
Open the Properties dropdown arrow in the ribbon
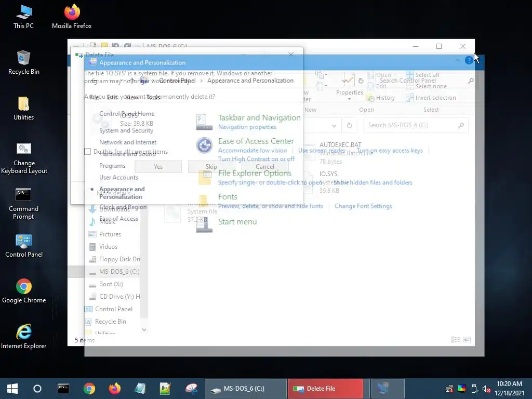coord(349,99)
